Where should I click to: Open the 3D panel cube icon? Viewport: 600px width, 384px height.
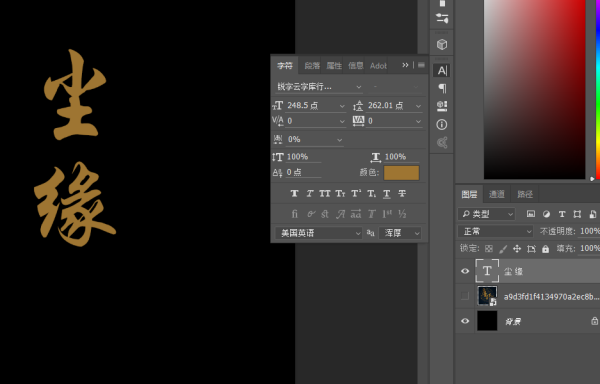(442, 44)
